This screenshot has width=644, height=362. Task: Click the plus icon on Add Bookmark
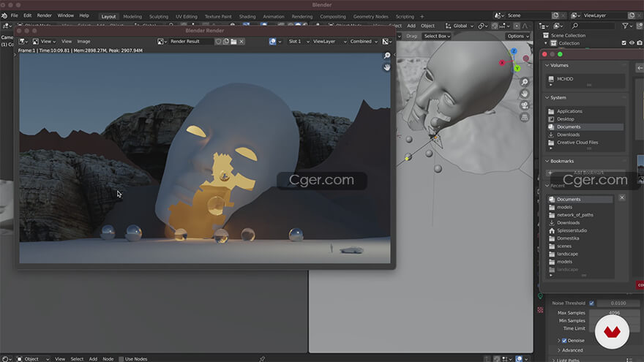[x=550, y=173]
